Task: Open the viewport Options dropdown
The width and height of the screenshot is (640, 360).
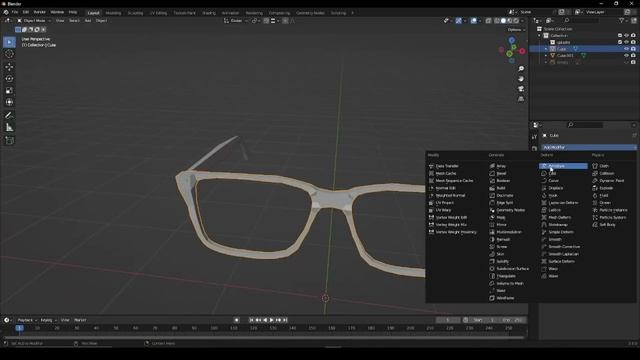Action: pyautogui.click(x=516, y=30)
